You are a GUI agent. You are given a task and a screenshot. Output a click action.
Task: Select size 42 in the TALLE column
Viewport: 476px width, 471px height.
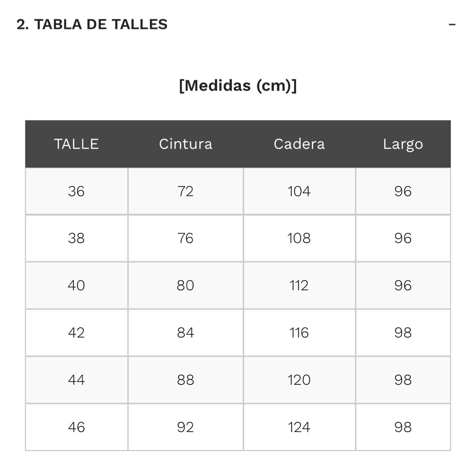76,333
